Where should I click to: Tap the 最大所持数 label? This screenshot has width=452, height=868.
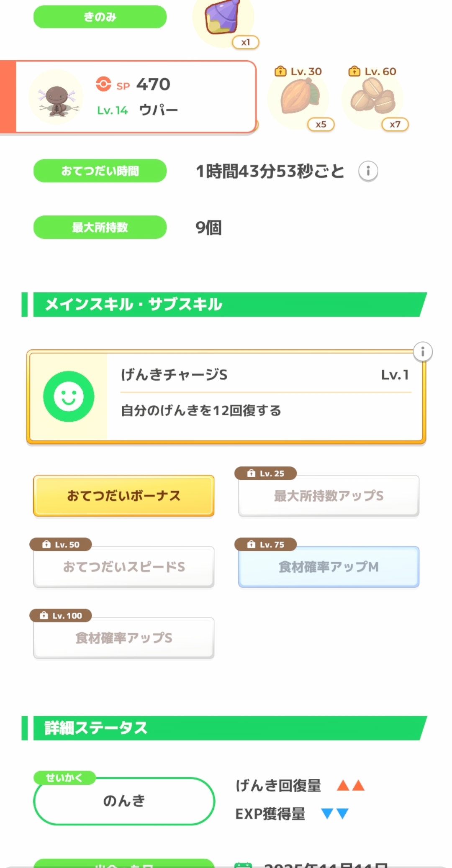[x=100, y=227]
